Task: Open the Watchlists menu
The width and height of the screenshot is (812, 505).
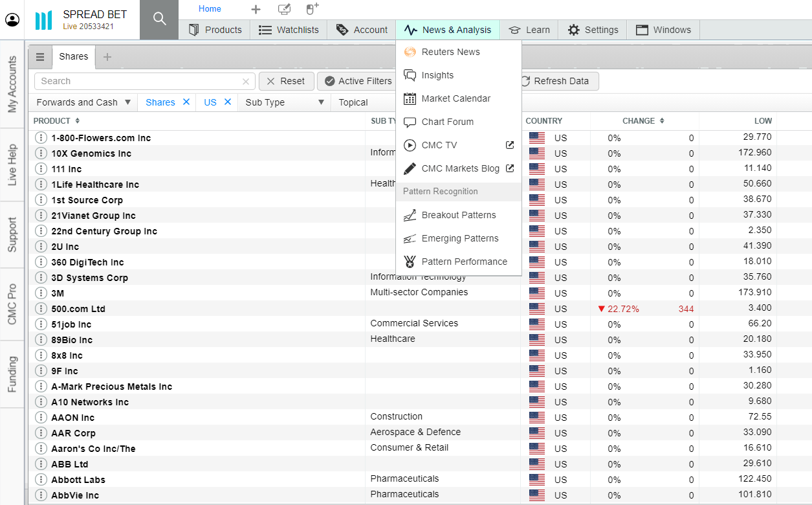Action: tap(289, 30)
